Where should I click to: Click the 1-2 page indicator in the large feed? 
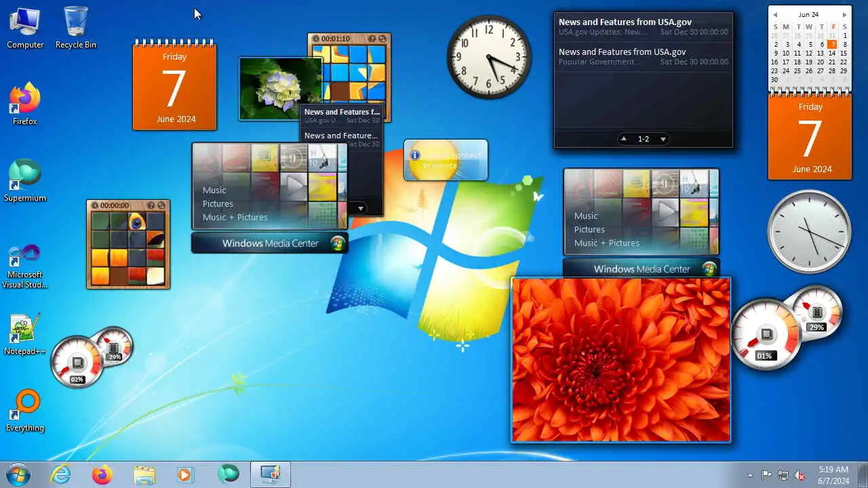[644, 139]
